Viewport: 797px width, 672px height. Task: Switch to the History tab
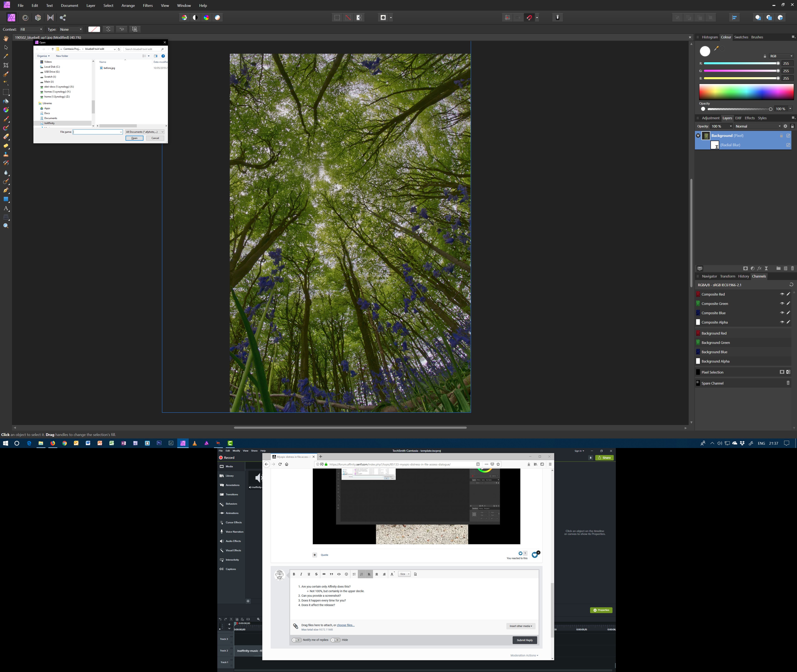(743, 276)
